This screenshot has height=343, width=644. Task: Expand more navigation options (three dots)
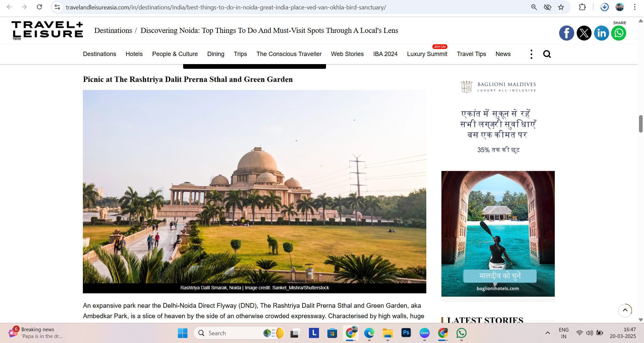[x=531, y=54]
